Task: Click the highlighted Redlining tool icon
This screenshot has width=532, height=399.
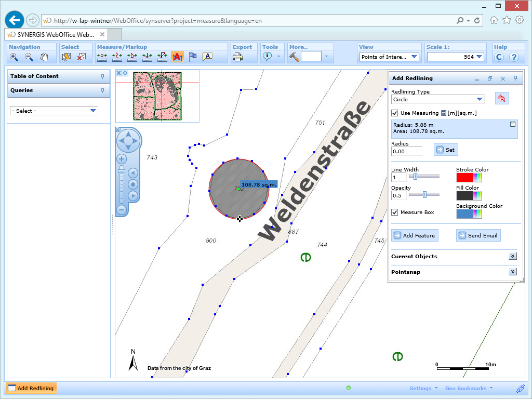Action: [x=177, y=57]
